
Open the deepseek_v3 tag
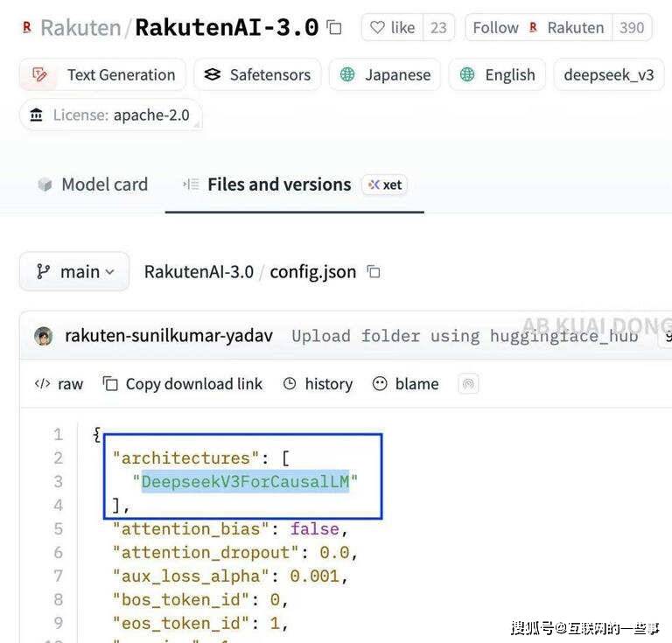coord(608,75)
